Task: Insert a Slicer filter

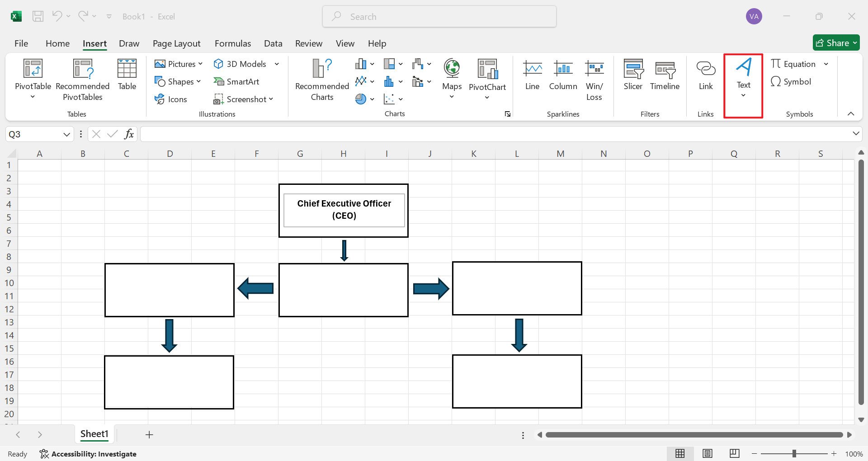Action: 632,76
